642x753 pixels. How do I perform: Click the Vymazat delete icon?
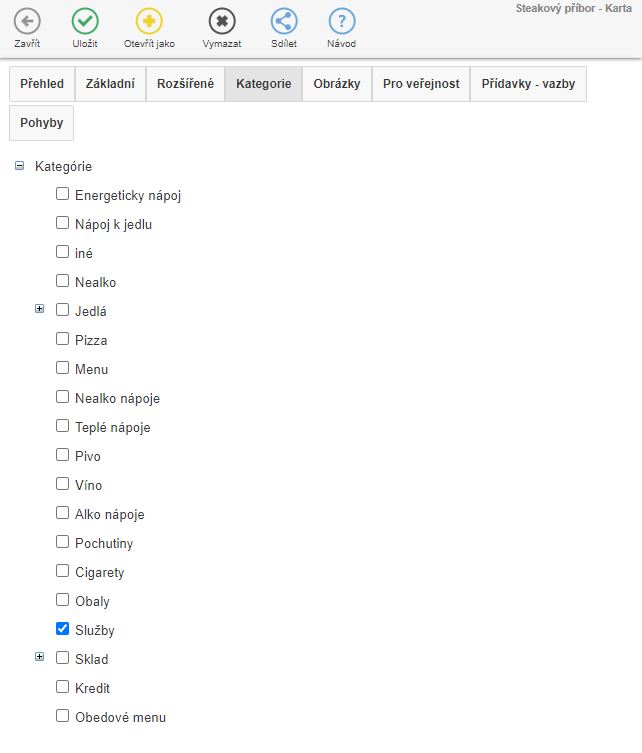pos(222,21)
